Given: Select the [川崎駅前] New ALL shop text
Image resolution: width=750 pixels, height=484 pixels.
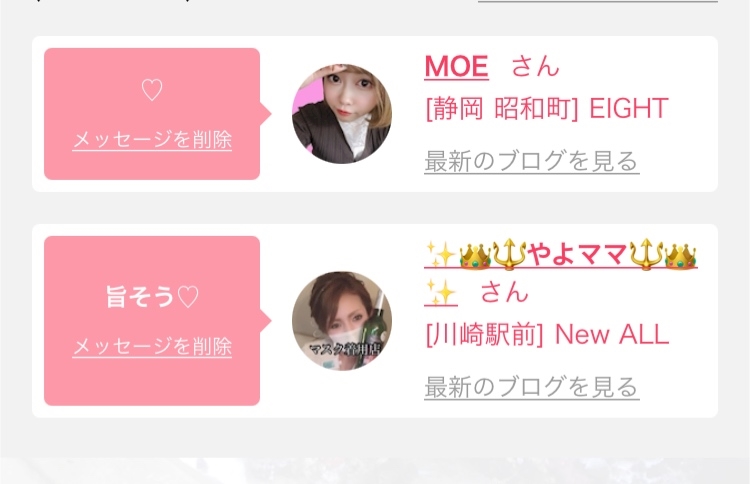Looking at the screenshot, I should click(x=547, y=334).
